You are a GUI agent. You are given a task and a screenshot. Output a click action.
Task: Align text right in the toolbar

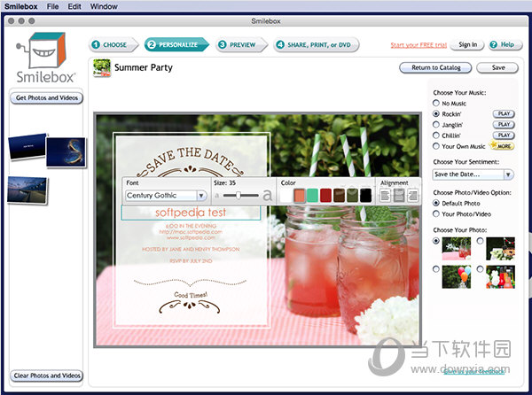click(x=412, y=196)
